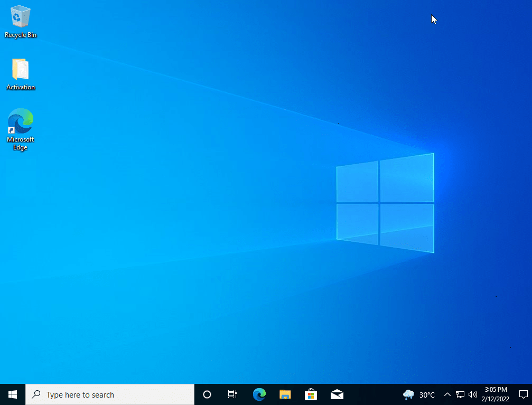The image size is (532, 405).
Task: Open Microsoft Store from the taskbar
Action: pos(311,394)
